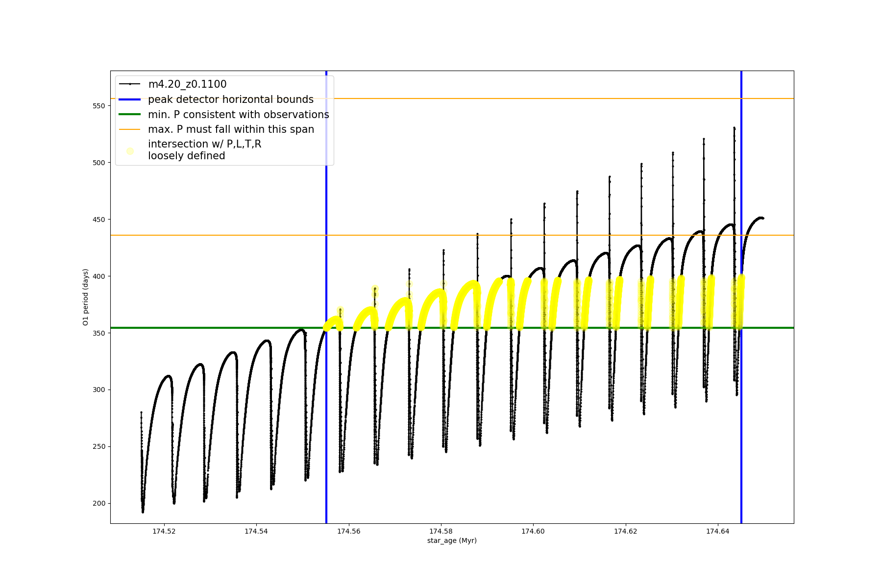Click the 174.52 x-axis tick label

(x=164, y=531)
